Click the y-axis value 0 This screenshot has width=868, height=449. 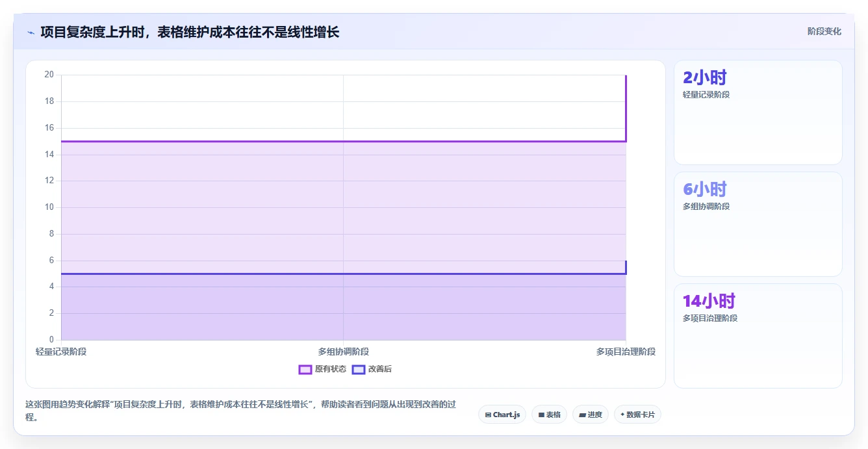[x=52, y=340]
